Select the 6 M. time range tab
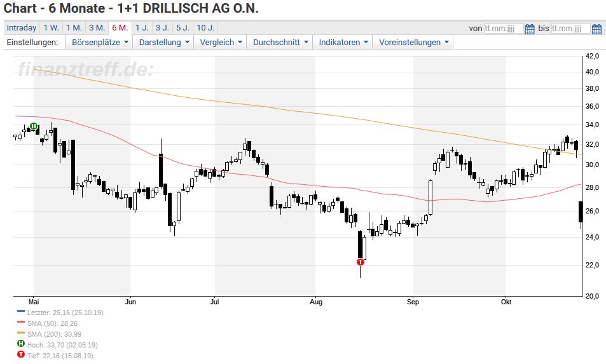The width and height of the screenshot is (606, 364). (120, 28)
